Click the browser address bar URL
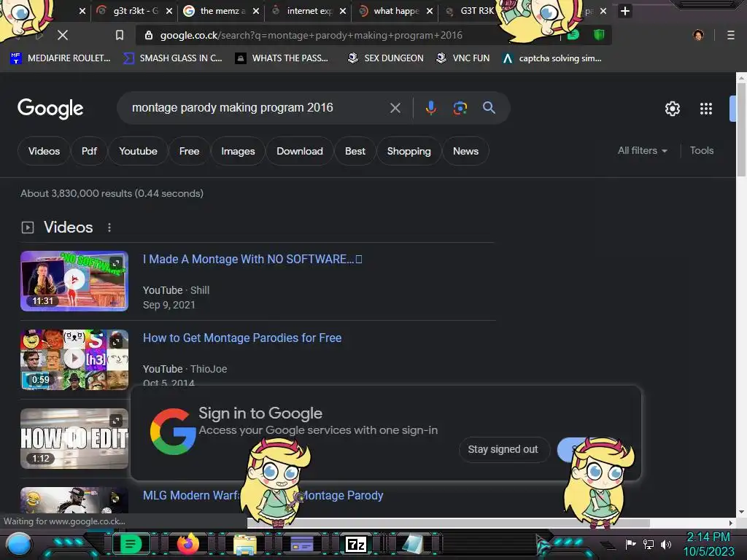 pyautogui.click(x=311, y=35)
